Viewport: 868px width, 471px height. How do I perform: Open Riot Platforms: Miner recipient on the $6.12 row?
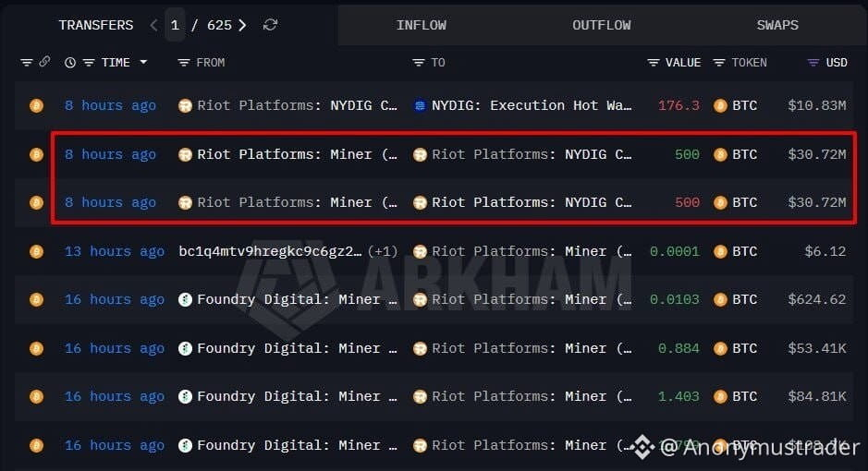[x=532, y=251]
